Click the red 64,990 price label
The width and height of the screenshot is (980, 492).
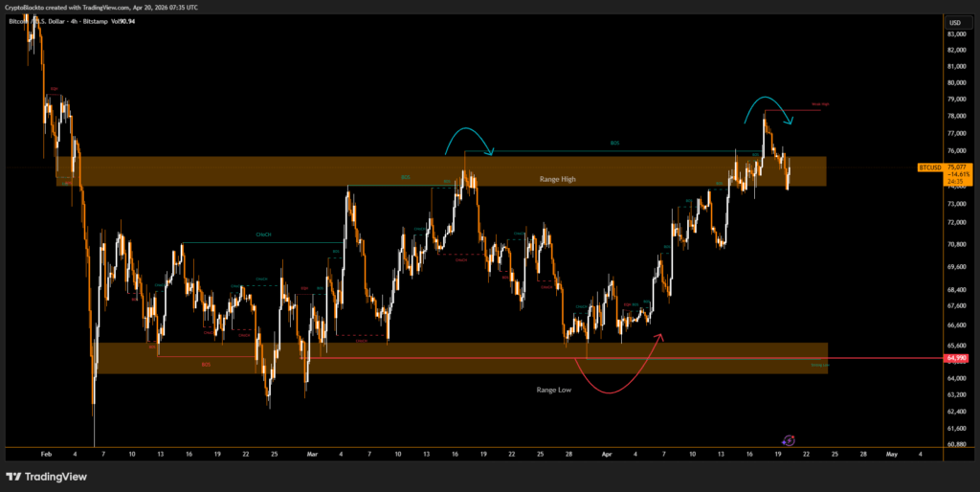point(957,359)
